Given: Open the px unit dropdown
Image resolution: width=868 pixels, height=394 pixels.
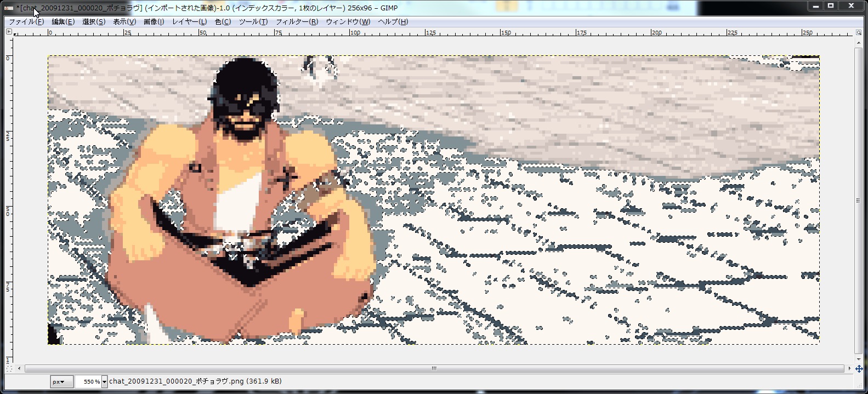Looking at the screenshot, I should tap(61, 381).
